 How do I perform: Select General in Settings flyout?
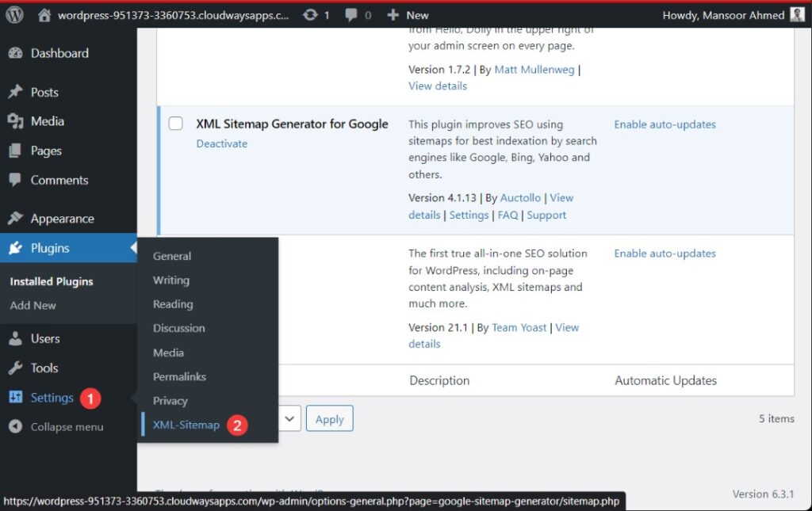pos(172,256)
